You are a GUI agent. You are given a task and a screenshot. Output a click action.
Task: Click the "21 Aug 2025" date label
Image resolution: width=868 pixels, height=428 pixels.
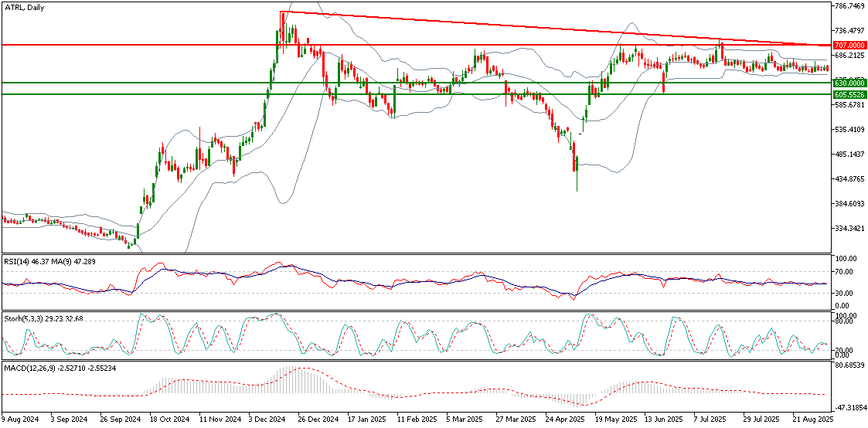(812, 419)
